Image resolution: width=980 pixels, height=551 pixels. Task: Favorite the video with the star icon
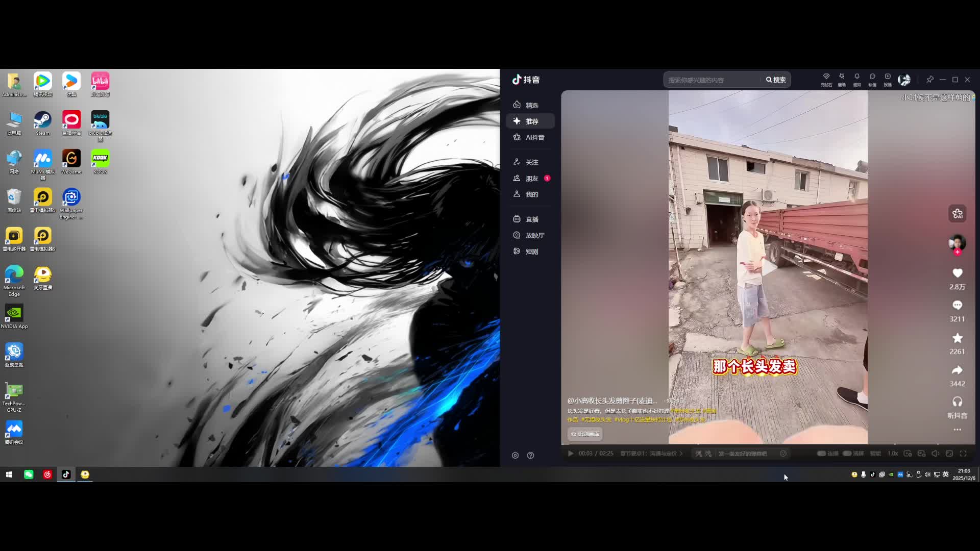click(957, 338)
